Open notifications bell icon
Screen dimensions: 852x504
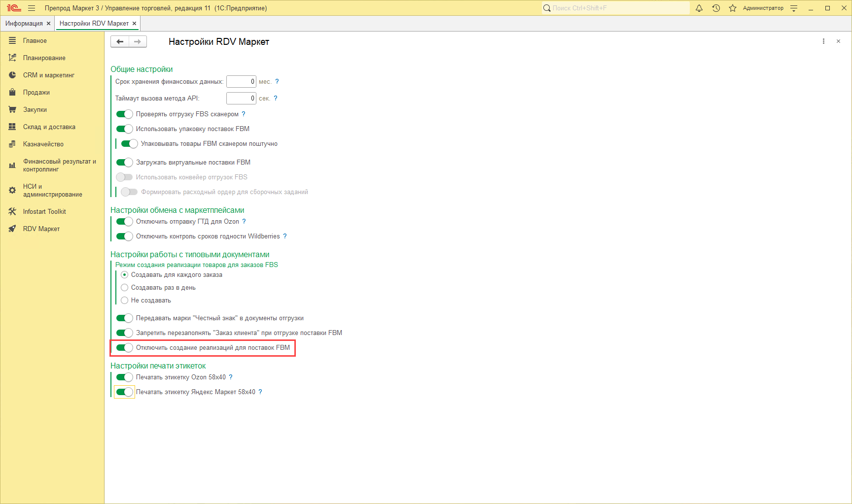point(699,8)
